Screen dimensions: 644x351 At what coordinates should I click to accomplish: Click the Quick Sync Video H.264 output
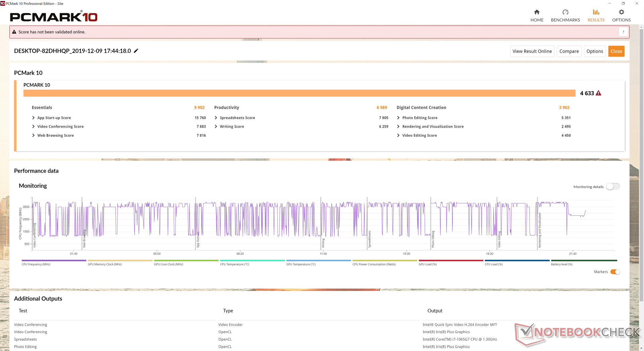click(460, 325)
